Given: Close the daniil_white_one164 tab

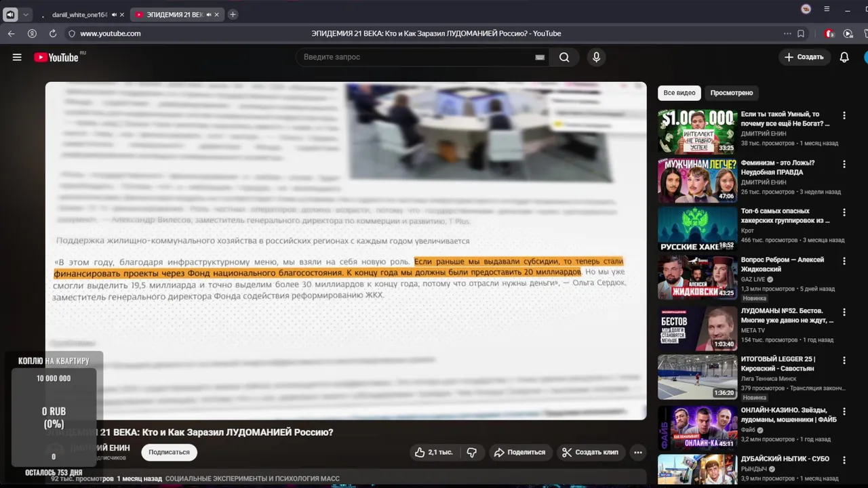Looking at the screenshot, I should 122,14.
